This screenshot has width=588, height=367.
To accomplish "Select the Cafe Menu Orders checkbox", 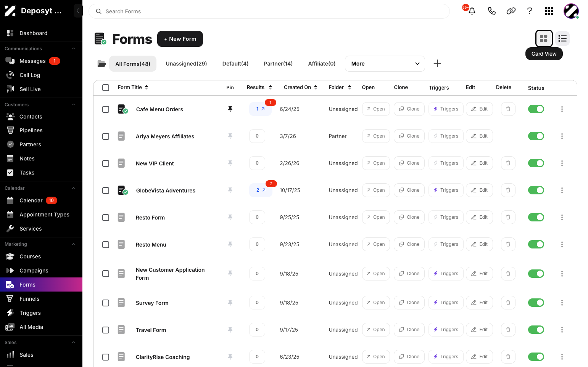I will [x=106, y=109].
